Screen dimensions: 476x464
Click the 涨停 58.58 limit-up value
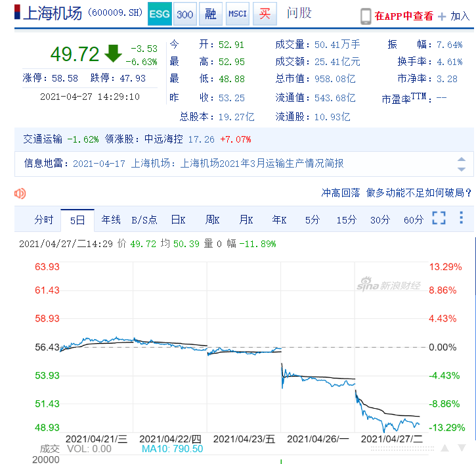pyautogui.click(x=64, y=78)
